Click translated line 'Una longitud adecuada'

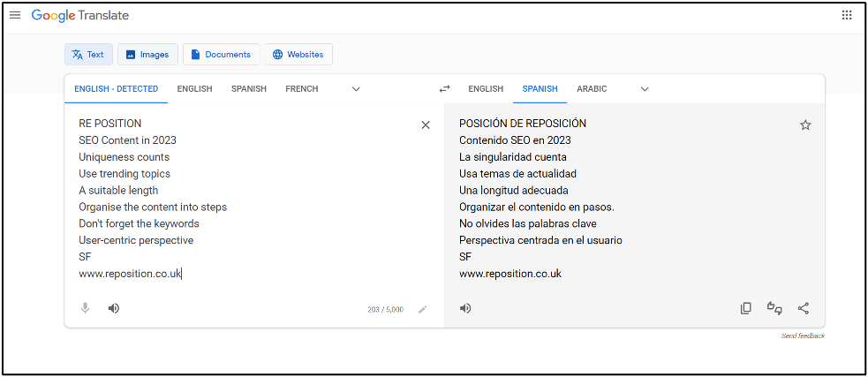tap(514, 191)
